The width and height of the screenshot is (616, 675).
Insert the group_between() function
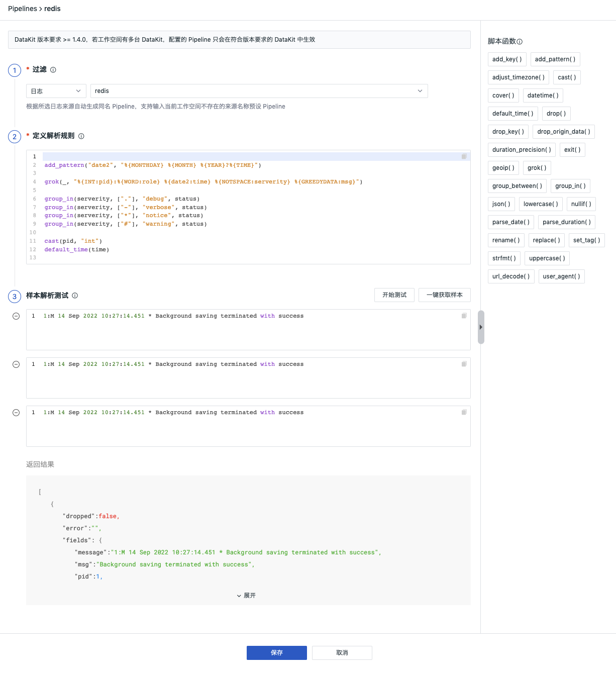coord(517,186)
